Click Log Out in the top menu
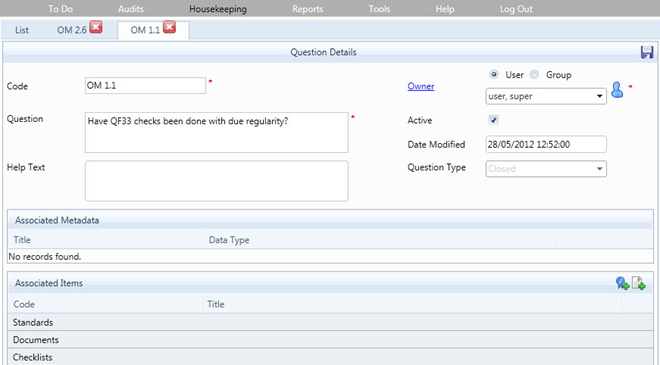This screenshot has width=660, height=365. (x=516, y=9)
